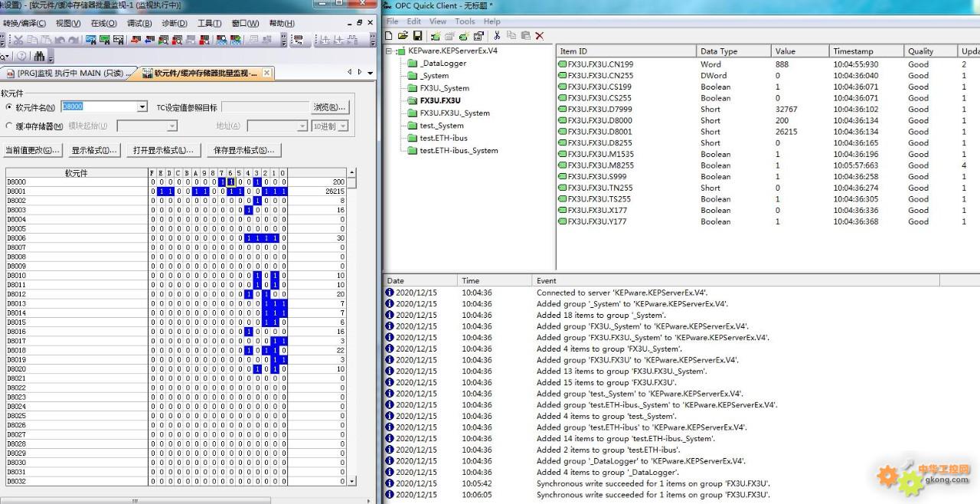Click the 当前值更改 button
Viewport: 980px width, 504px height.
click(x=32, y=150)
